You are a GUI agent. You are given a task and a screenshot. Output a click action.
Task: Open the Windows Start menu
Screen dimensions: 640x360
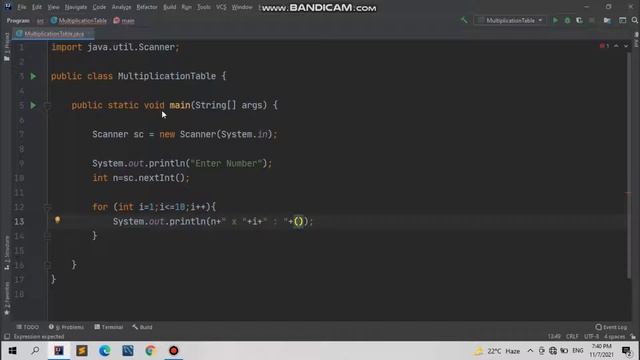[x=12, y=351]
